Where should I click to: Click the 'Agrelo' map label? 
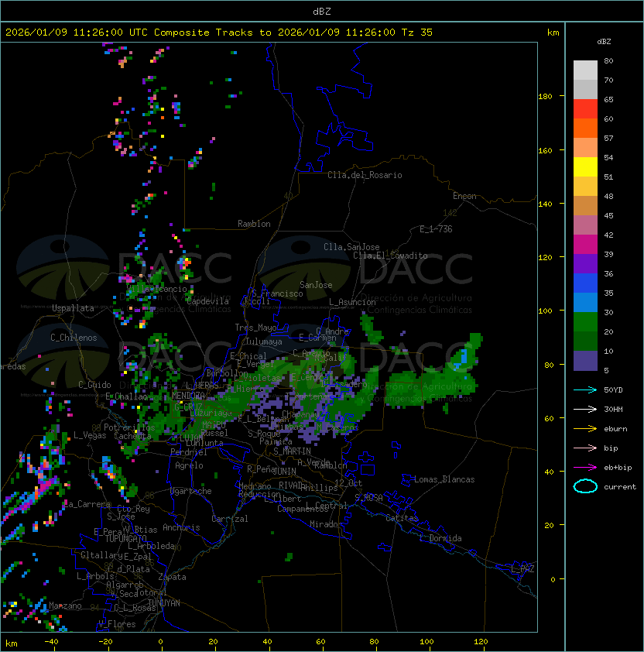[189, 465]
